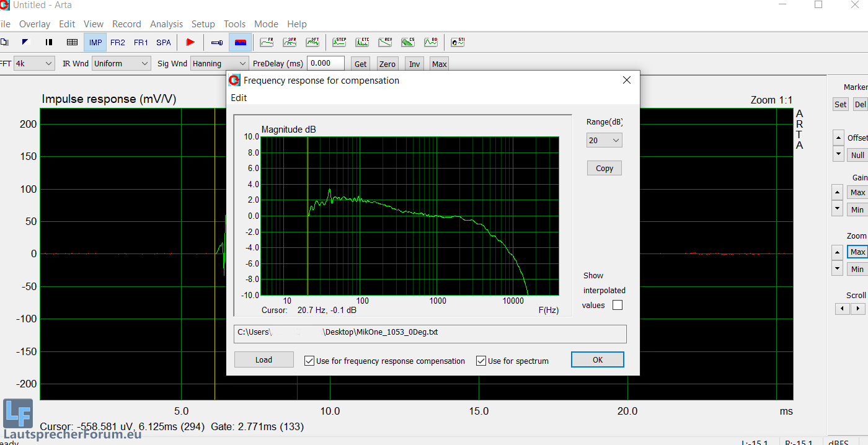Open the DFT analysis icon
This screenshot has width=868, height=445.
click(x=312, y=42)
